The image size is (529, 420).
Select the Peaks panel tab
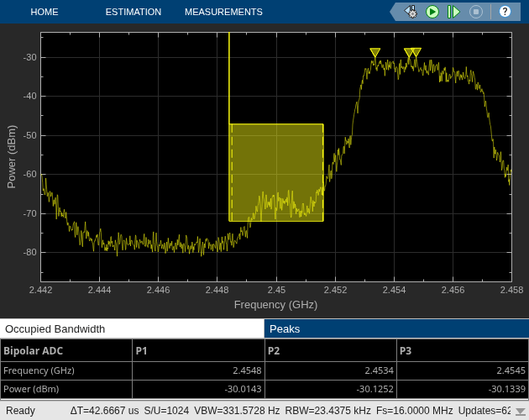[396, 328]
